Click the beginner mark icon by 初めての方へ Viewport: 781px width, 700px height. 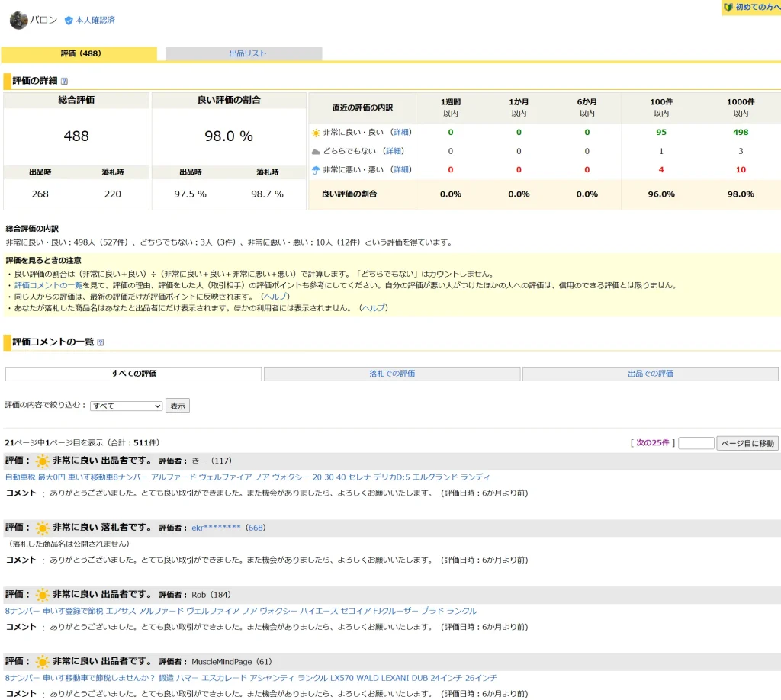pyautogui.click(x=728, y=7)
